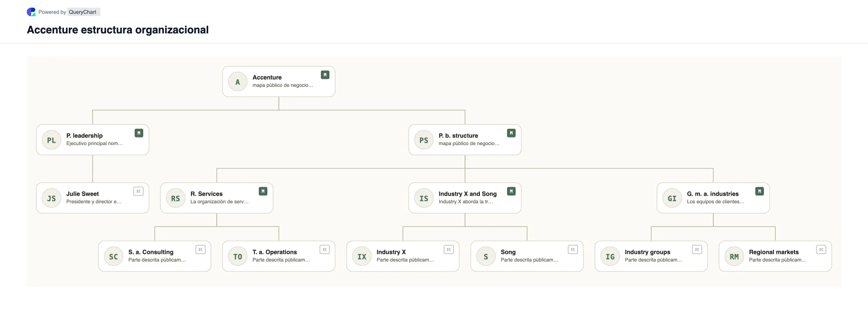Click the M badge on G. m. a. industries card
Screen dimensions: 868x314
click(x=760, y=191)
